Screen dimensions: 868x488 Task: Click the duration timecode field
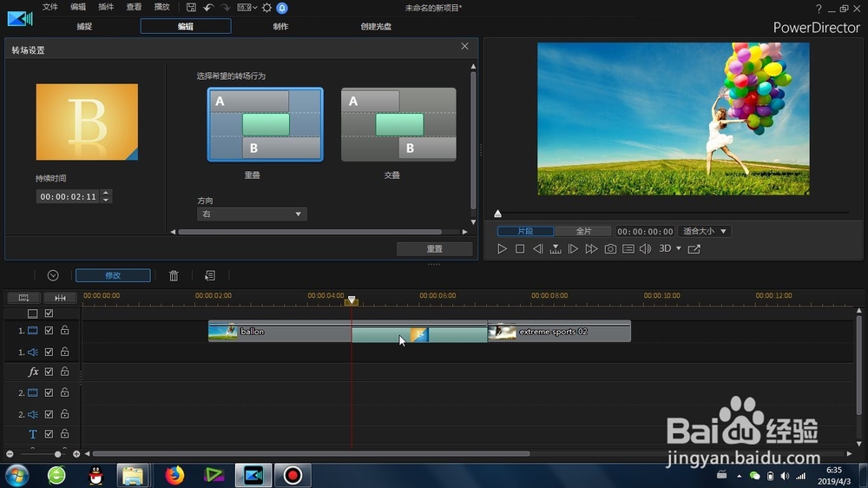(x=68, y=196)
